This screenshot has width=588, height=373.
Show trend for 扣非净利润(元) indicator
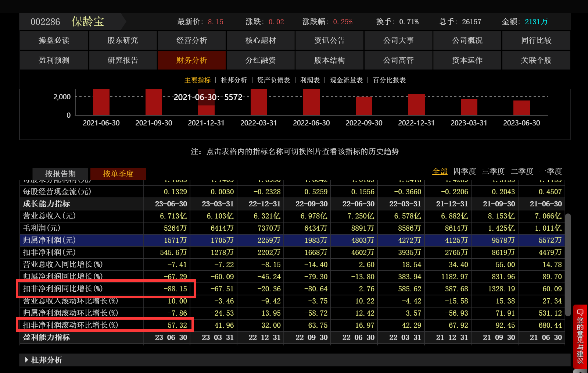coord(49,252)
